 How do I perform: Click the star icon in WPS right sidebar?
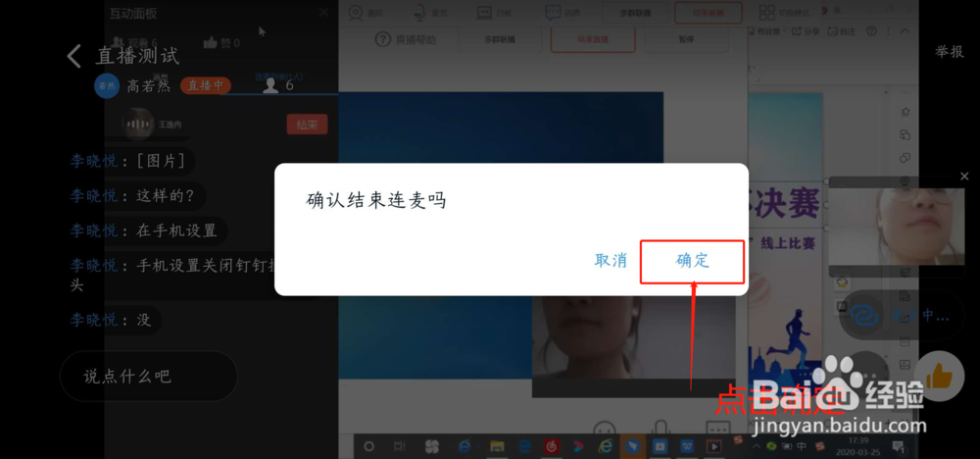pos(905,112)
